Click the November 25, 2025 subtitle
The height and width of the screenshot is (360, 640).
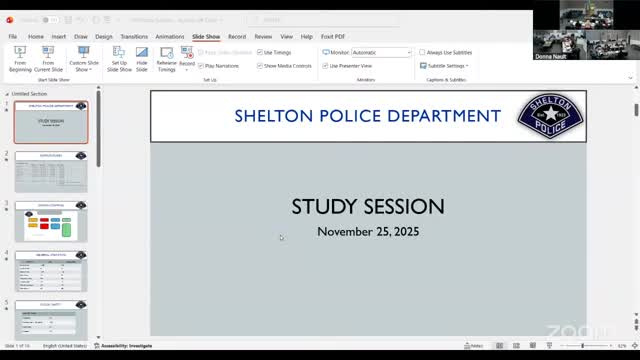(368, 232)
